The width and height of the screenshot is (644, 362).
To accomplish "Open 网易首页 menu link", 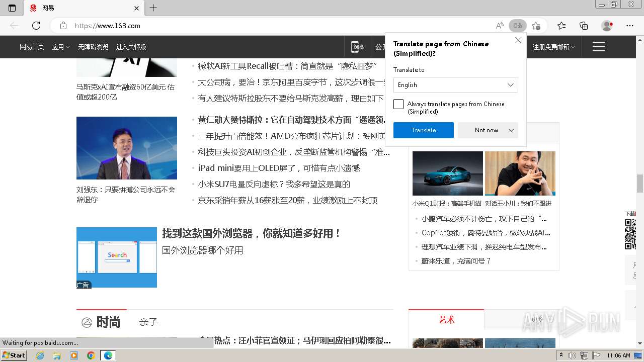I will [32, 47].
